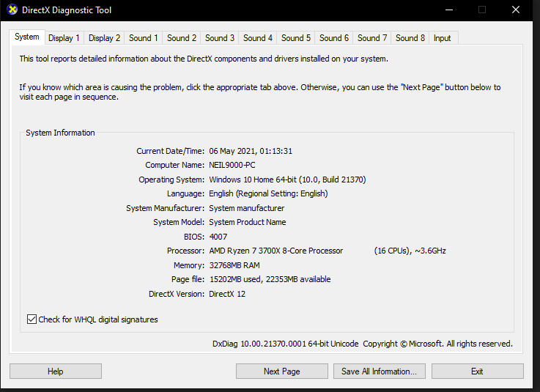Click the System manufacturer value text

coord(247,208)
